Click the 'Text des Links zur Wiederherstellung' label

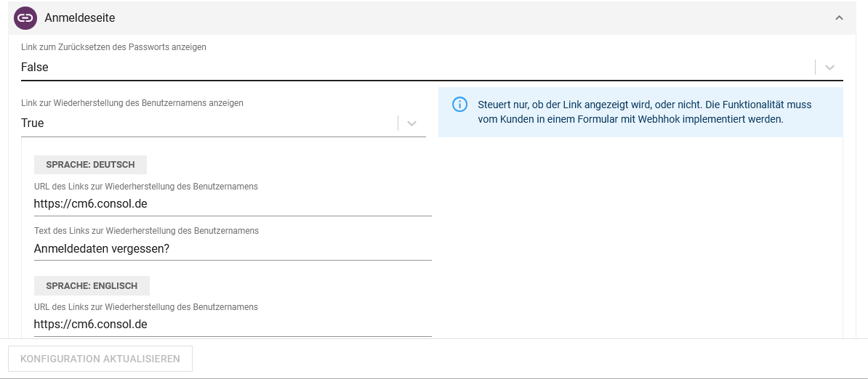[x=146, y=231]
